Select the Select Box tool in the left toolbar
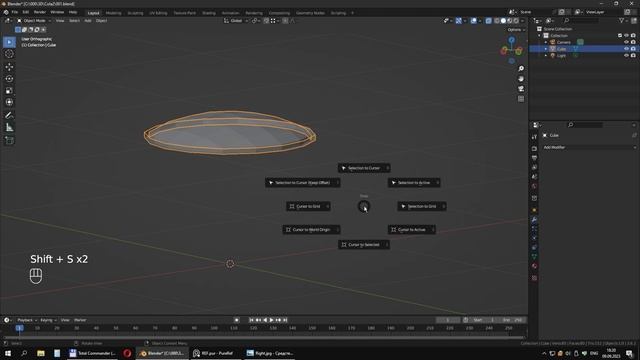640x360 pixels. pyautogui.click(x=9, y=42)
